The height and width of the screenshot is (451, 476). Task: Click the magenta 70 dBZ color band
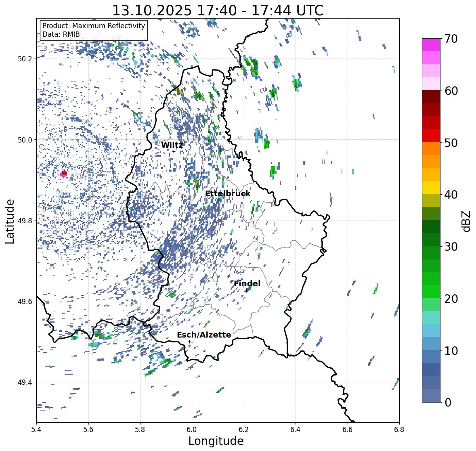click(x=431, y=45)
